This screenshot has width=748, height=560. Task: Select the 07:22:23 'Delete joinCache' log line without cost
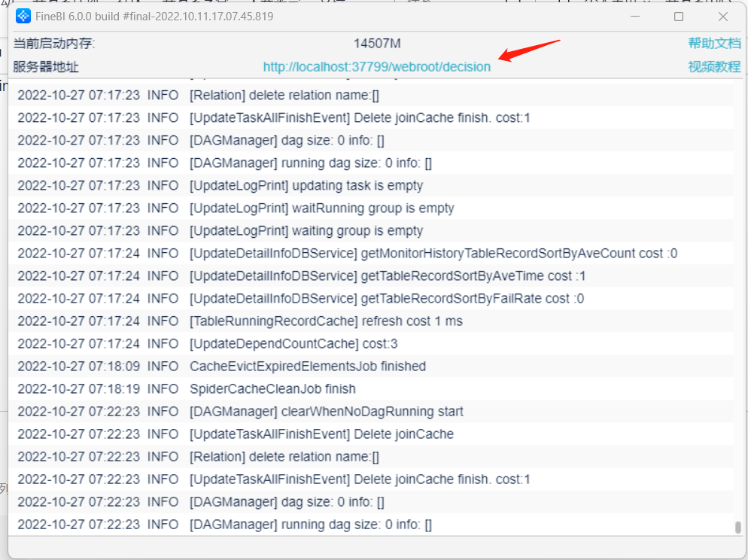(371, 434)
